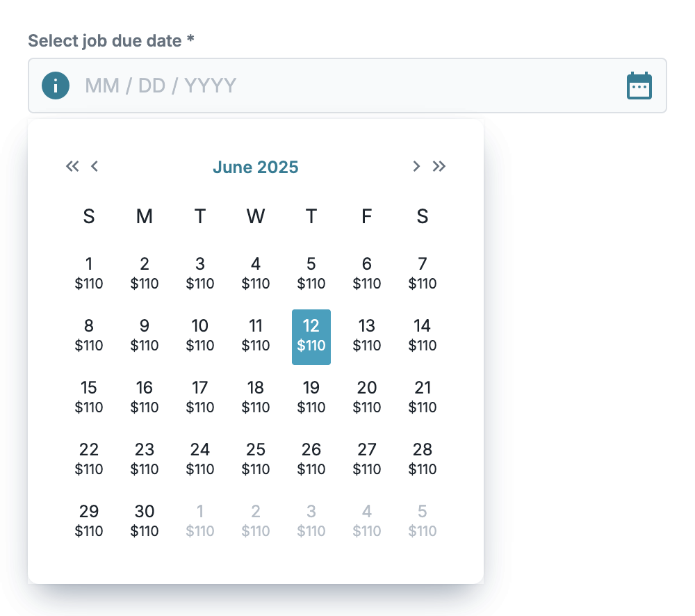Advance to next month arrow
The width and height of the screenshot is (695, 616).
[416, 166]
